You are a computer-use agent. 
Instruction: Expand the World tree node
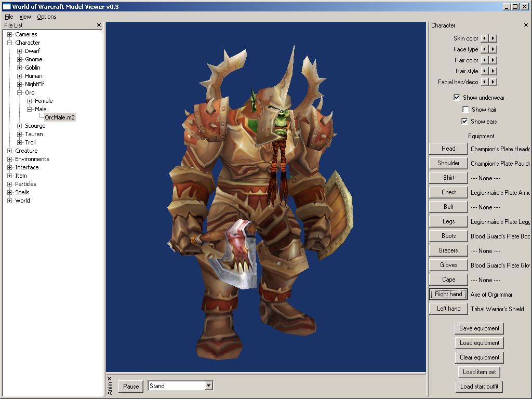click(x=10, y=201)
